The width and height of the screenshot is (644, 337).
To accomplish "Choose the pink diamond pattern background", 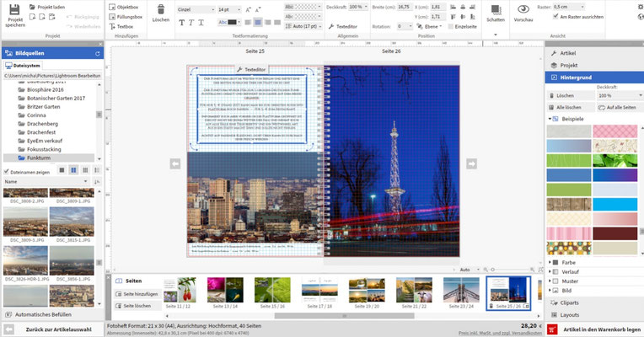I will pyautogui.click(x=614, y=131).
